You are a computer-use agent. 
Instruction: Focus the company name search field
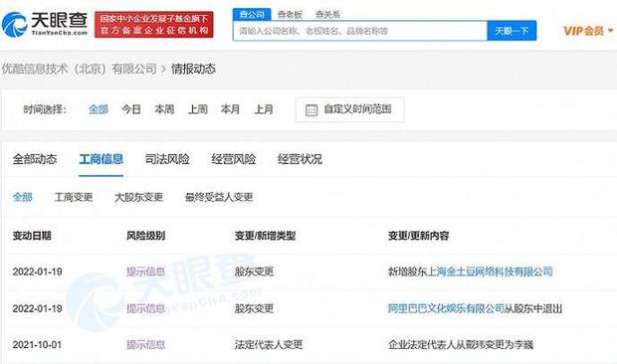359,31
